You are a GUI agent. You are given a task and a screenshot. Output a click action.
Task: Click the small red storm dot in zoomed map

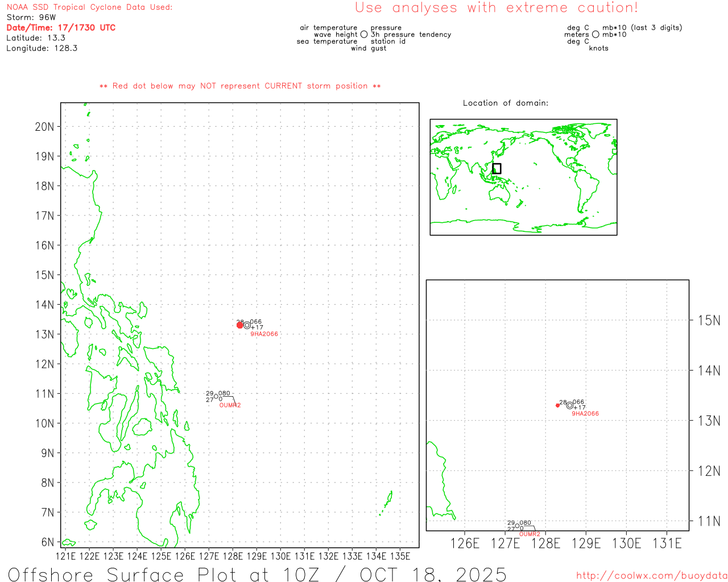tap(557, 405)
